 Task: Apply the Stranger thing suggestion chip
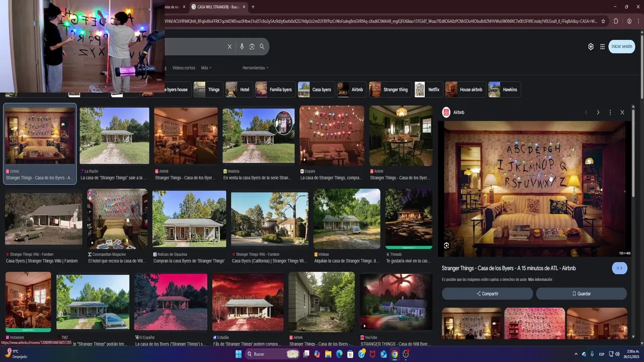pos(390,89)
